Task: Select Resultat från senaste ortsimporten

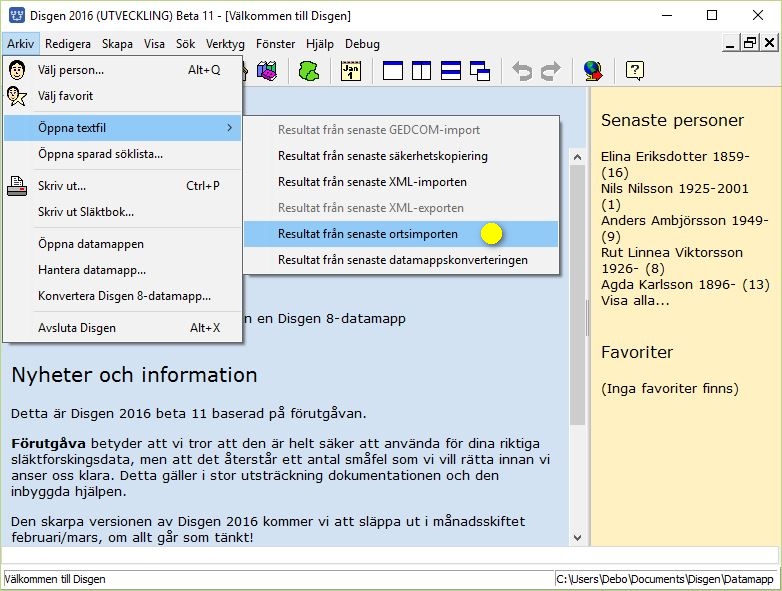Action: pos(401,233)
